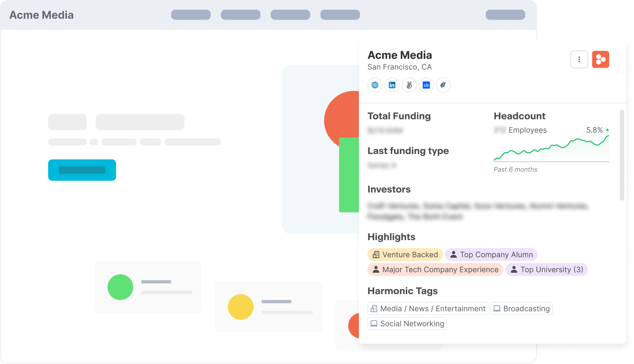Select the Venture Backed highlight tag
This screenshot has height=364, width=634.
click(x=405, y=255)
